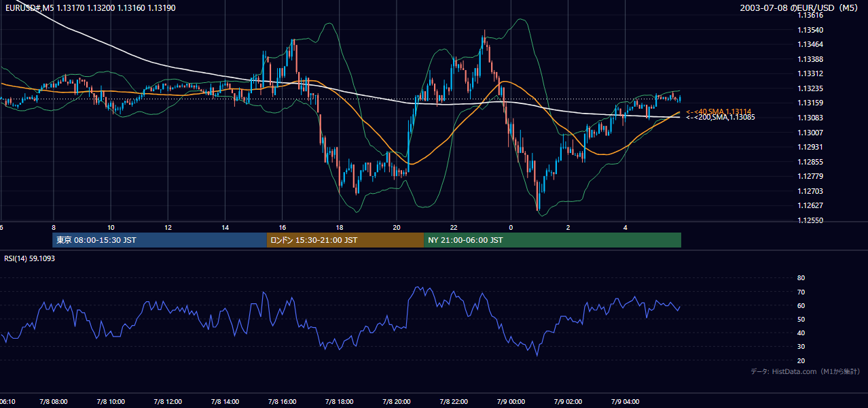Click hour label 0 under the price chart
Screen dimensions: 868x408
(511, 228)
